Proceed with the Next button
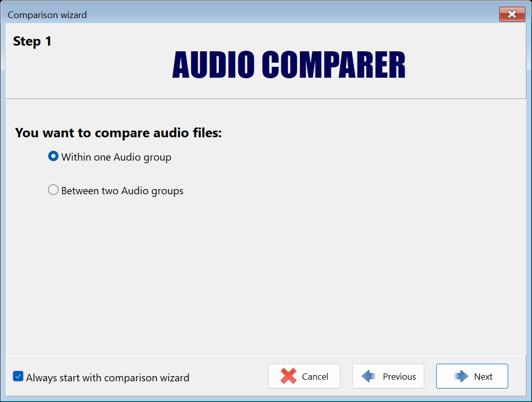This screenshot has height=402, width=532. coord(472,376)
